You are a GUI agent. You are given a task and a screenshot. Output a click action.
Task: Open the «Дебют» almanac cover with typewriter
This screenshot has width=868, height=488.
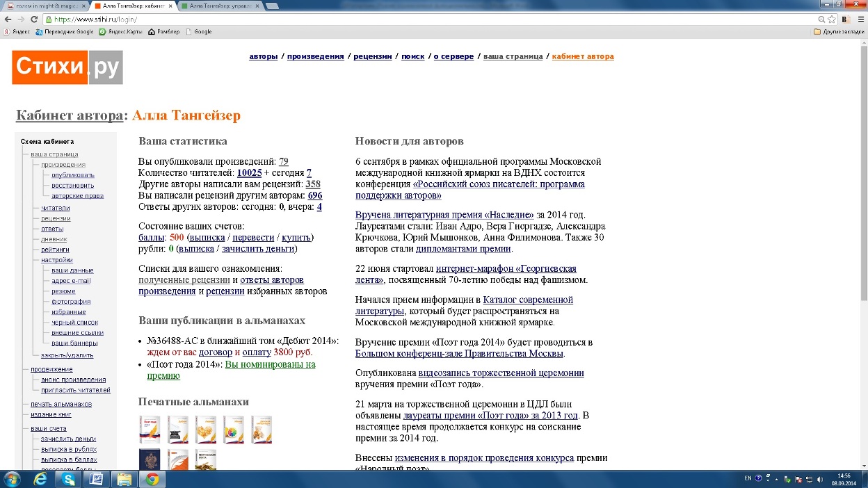pos(178,430)
